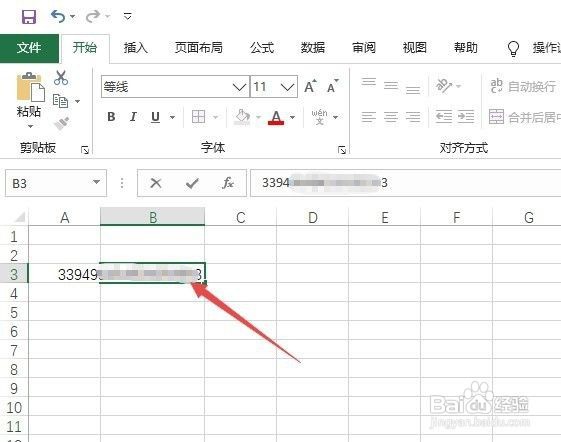Expand the 粘贴 paste options arrow
The image size is (561, 442).
click(30, 126)
